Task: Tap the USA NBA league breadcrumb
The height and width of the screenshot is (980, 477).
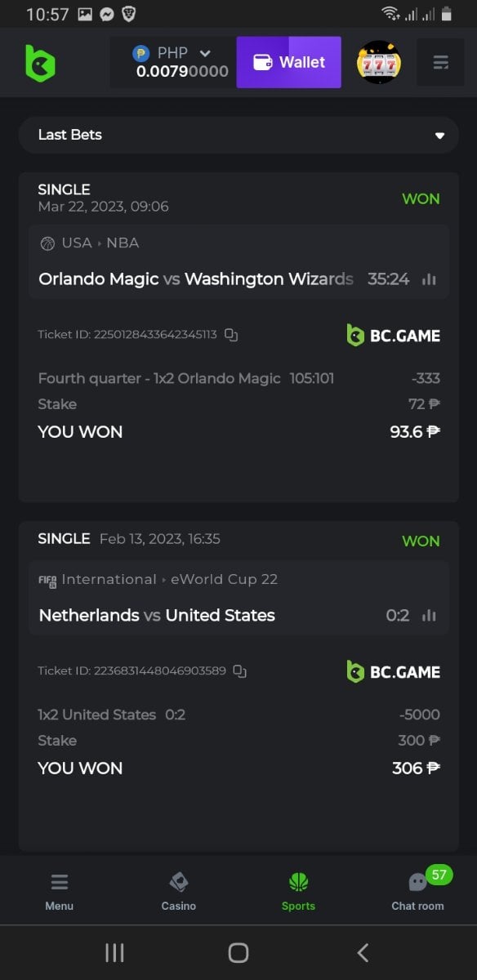Action: [89, 243]
